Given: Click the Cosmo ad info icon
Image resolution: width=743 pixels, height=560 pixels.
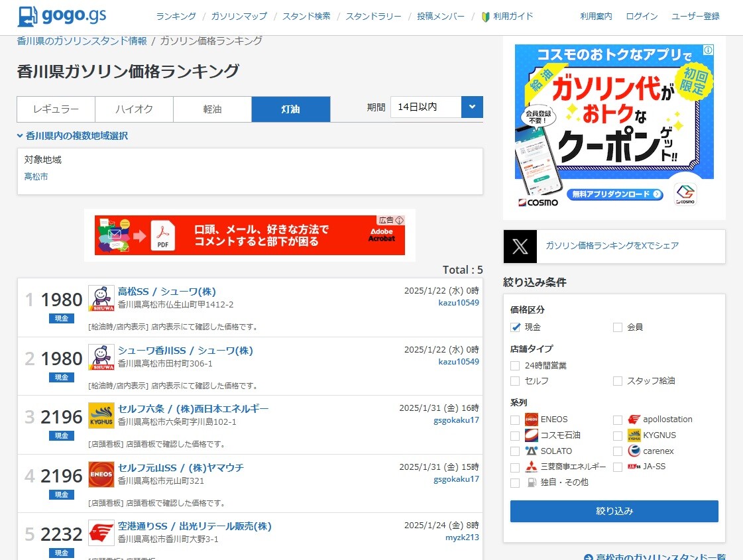Looking at the screenshot, I should (708, 50).
